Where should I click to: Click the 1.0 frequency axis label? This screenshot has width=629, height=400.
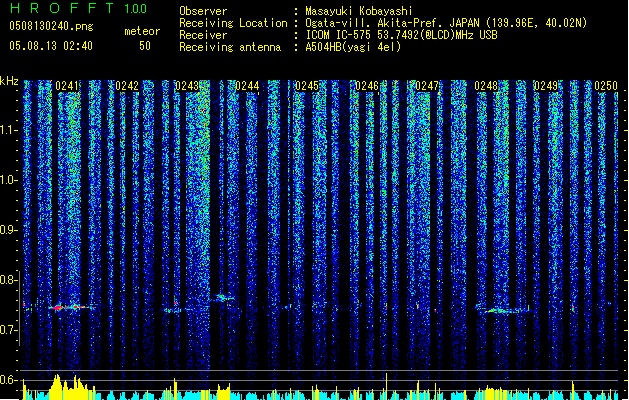8,180
